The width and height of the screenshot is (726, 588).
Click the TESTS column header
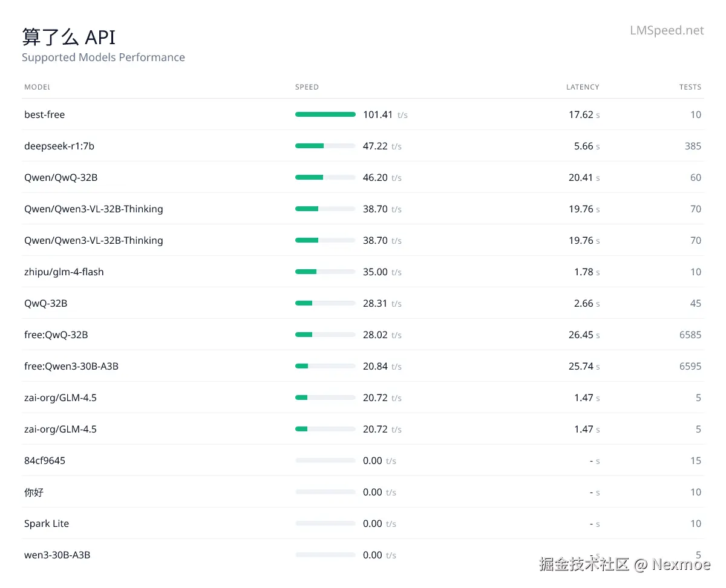point(690,87)
